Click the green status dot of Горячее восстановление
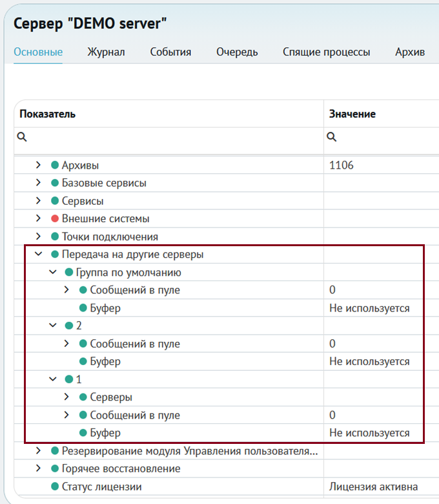 (x=55, y=468)
